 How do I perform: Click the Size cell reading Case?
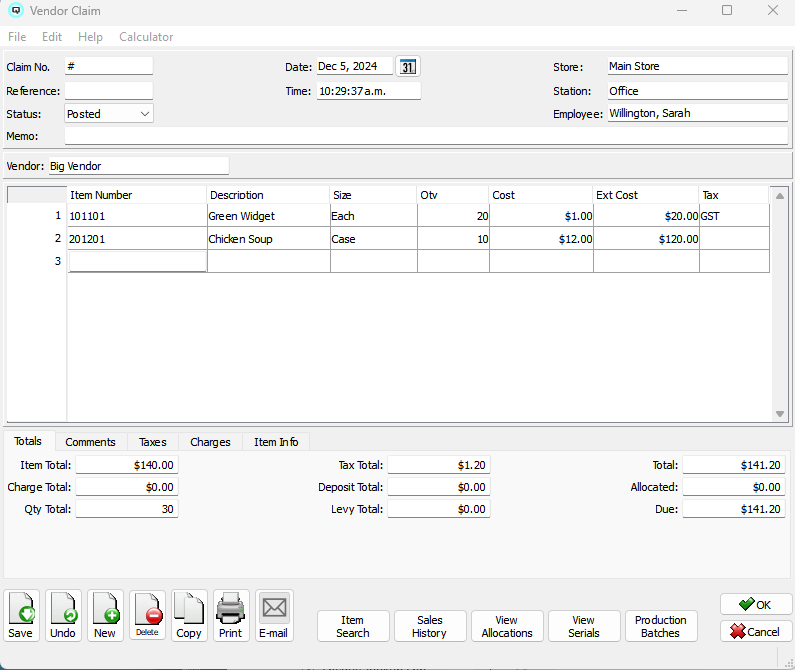tap(374, 238)
